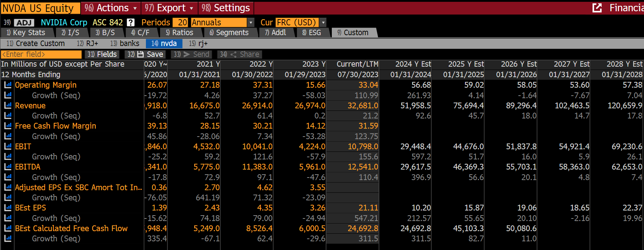Screen dimensions: 644x250
Task: Click Revenue value 32,681.0
Action: coord(363,105)
